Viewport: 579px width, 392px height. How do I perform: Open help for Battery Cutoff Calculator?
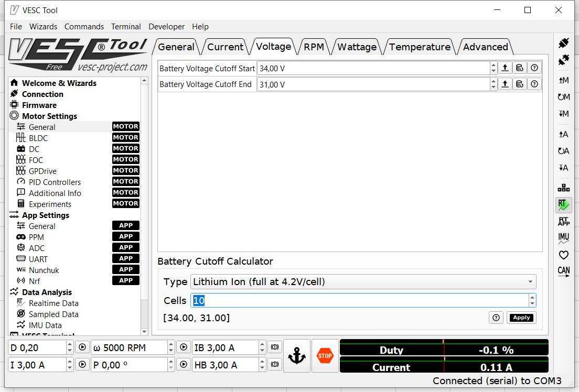[496, 318]
